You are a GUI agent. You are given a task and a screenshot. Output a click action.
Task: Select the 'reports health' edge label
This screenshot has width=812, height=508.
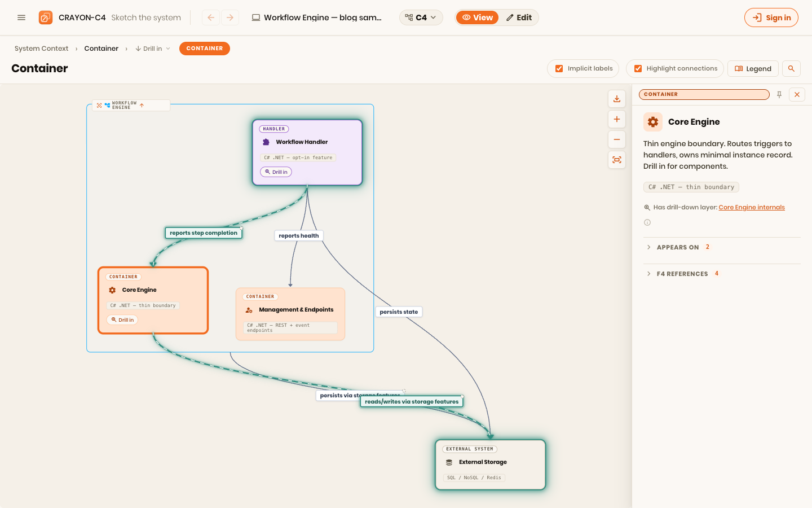click(299, 236)
